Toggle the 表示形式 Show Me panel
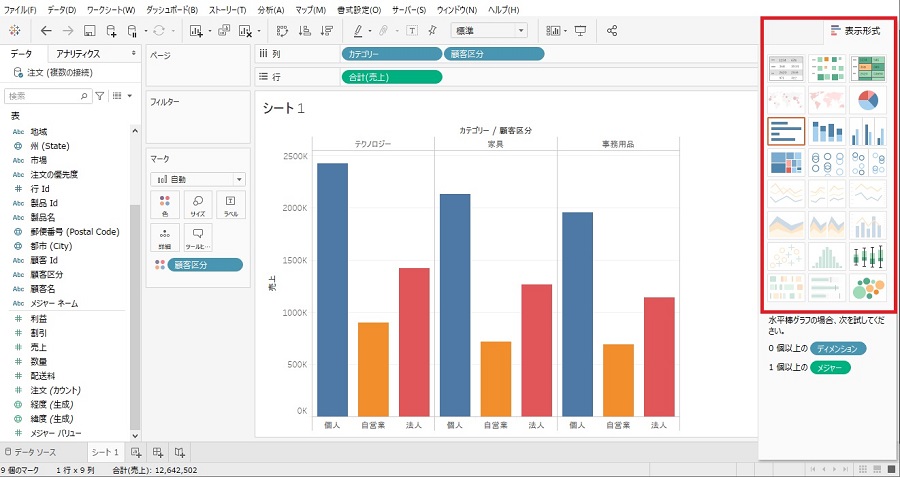The image size is (900, 477). point(855,31)
